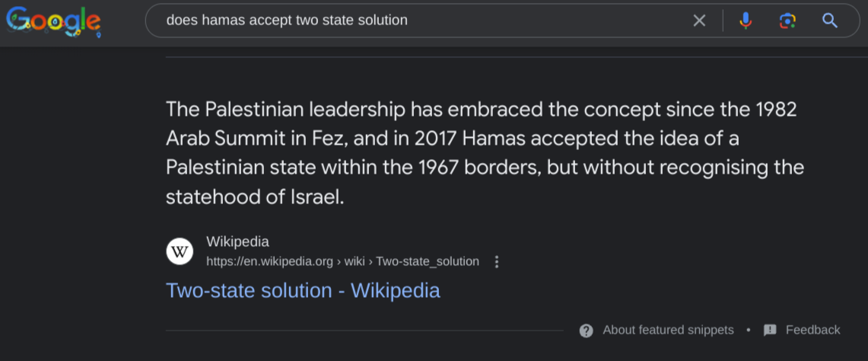Start voice search with the microphone
Viewport: 868px width, 361px height.
click(x=746, y=21)
